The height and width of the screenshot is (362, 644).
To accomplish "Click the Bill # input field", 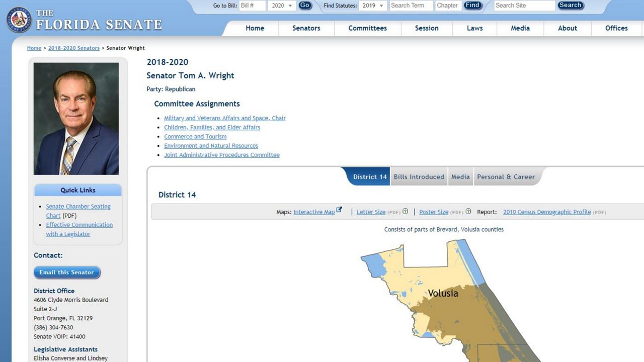I will coord(252,5).
